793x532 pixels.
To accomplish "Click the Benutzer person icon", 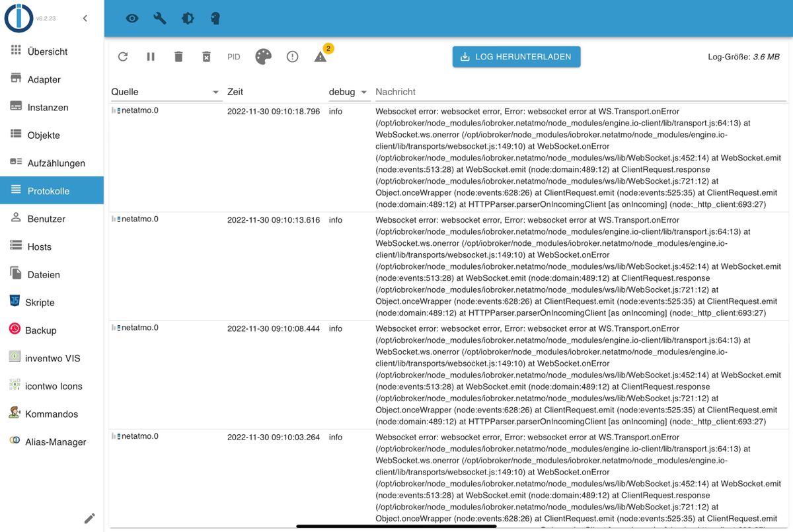I will 16,217.
